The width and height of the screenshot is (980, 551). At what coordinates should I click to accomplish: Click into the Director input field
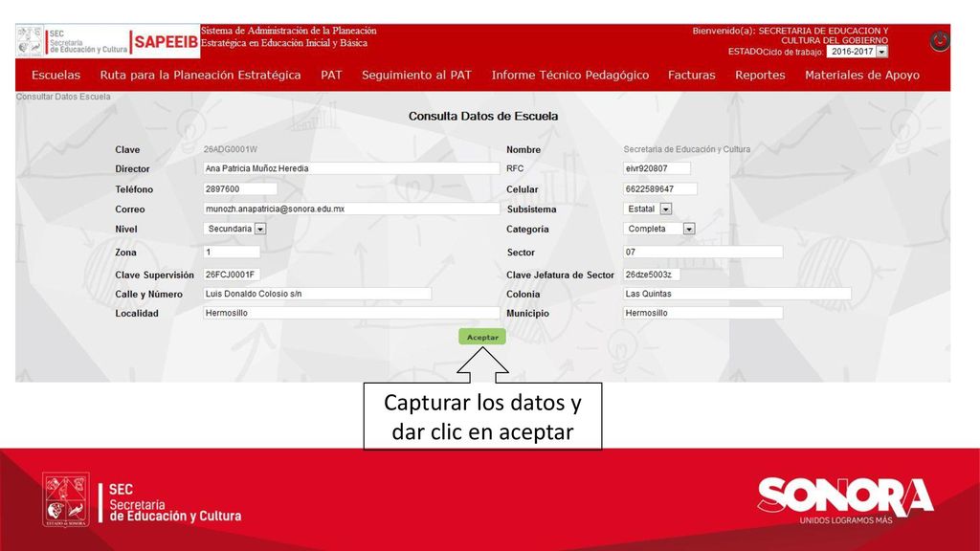pos(351,168)
